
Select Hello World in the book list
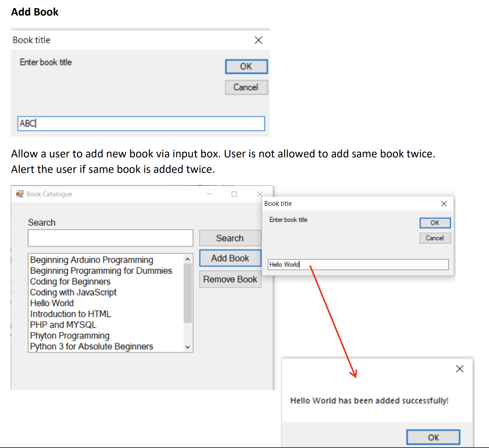[52, 303]
